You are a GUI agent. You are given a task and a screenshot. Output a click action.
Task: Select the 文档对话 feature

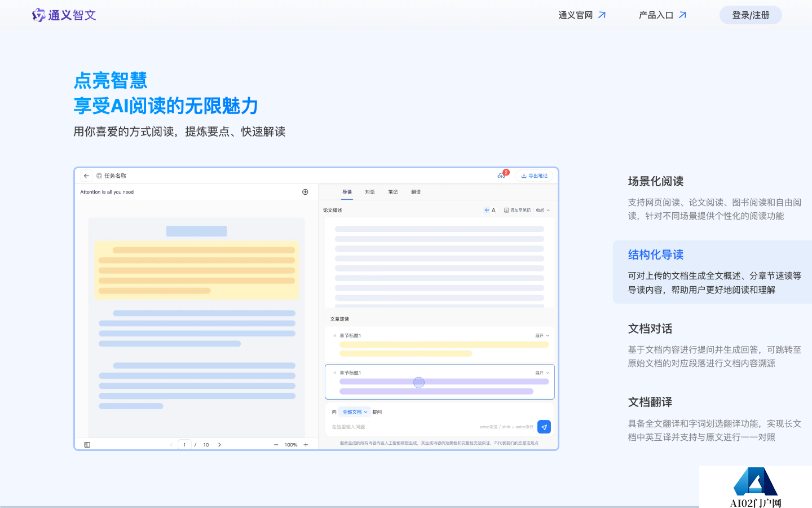click(714, 345)
